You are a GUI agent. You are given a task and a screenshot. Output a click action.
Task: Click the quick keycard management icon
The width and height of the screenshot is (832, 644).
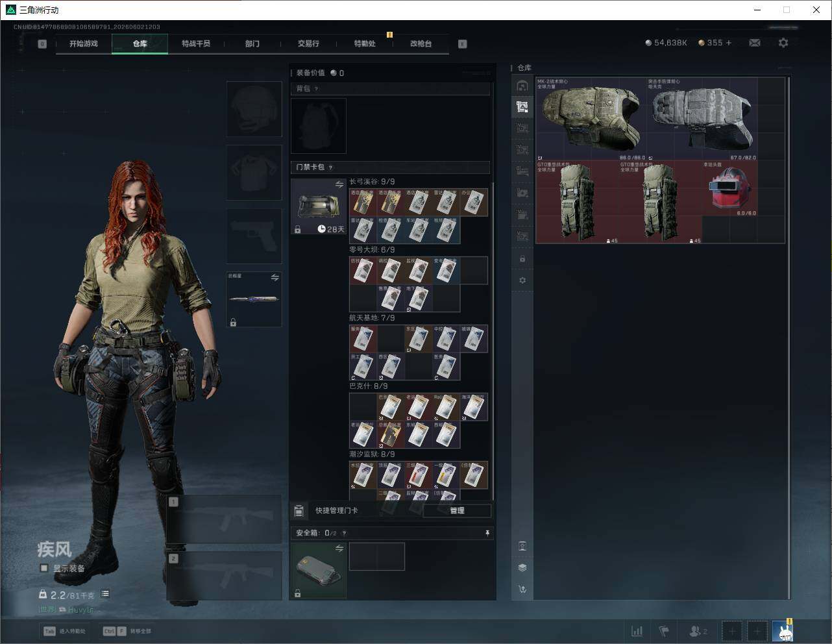tap(299, 511)
